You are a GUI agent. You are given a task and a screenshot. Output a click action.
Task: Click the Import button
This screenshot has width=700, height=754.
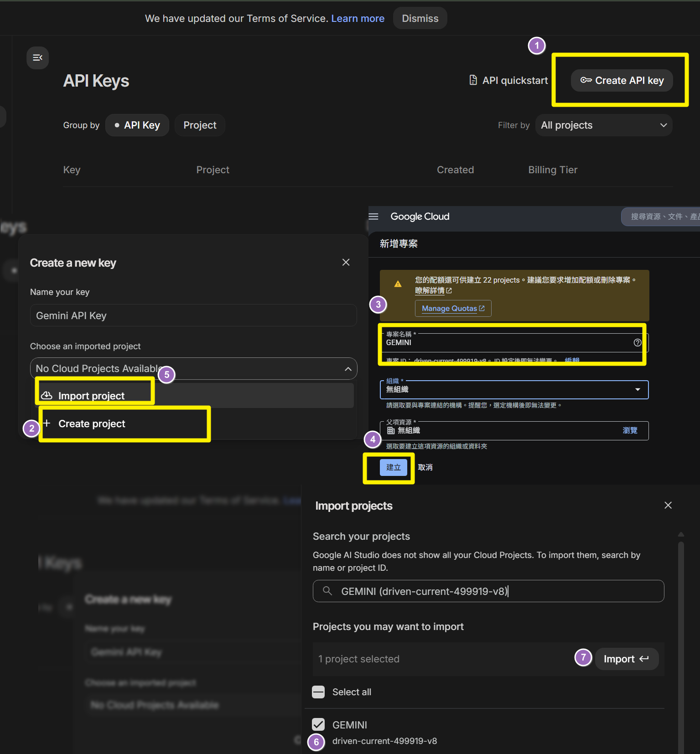pyautogui.click(x=626, y=659)
